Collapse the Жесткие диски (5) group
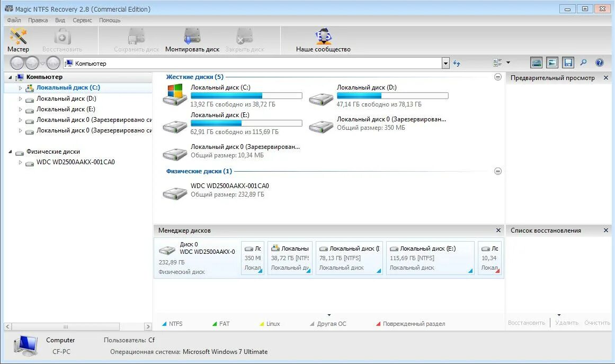The height and width of the screenshot is (364, 615). click(498, 77)
